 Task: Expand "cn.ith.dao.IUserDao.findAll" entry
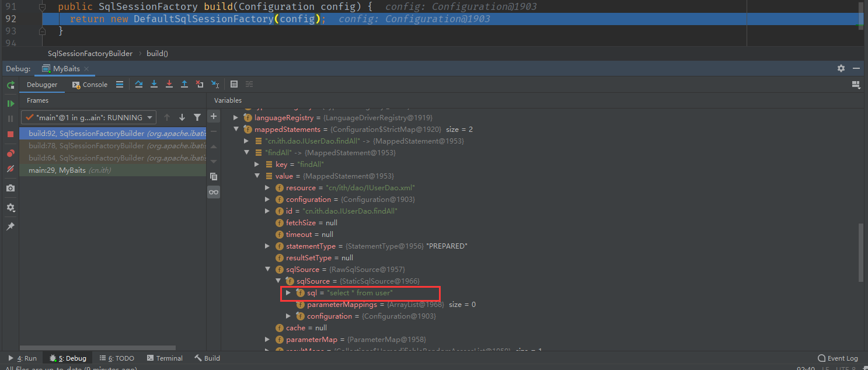pos(246,141)
